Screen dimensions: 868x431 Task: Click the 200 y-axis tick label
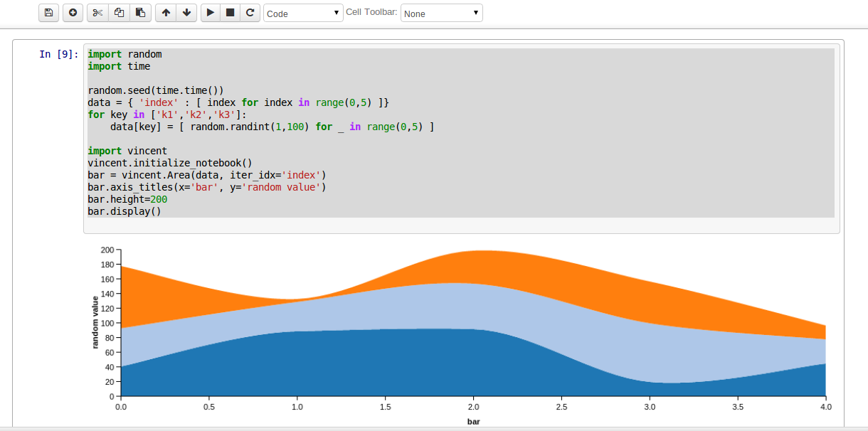pos(107,250)
